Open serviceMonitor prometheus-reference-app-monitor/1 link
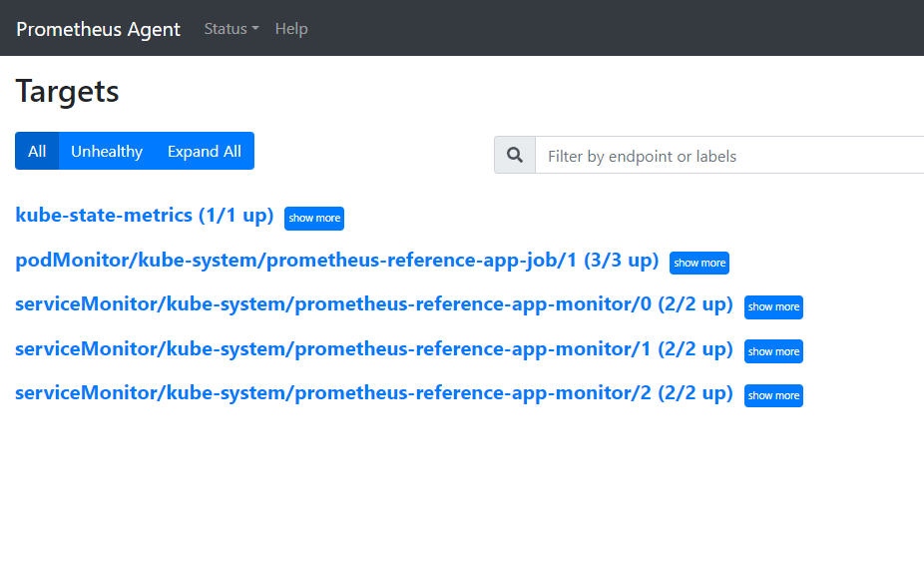924x567 pixels. [x=374, y=349]
